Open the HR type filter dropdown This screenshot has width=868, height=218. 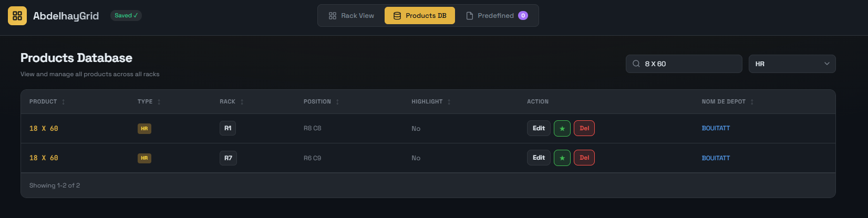(792, 64)
